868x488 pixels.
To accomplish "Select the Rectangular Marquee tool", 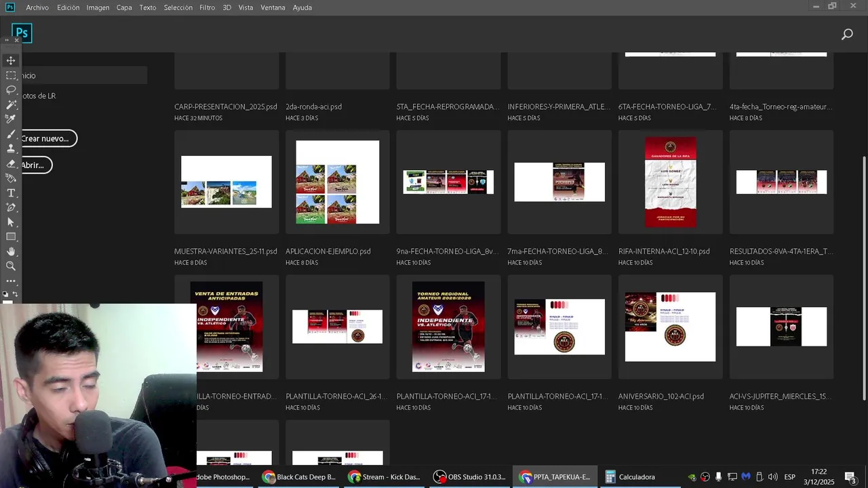I will tap(11, 75).
